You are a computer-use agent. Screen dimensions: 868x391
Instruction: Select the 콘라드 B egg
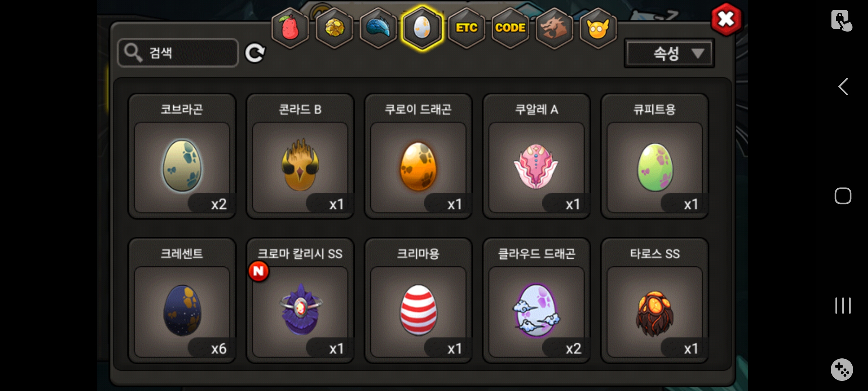click(x=300, y=156)
